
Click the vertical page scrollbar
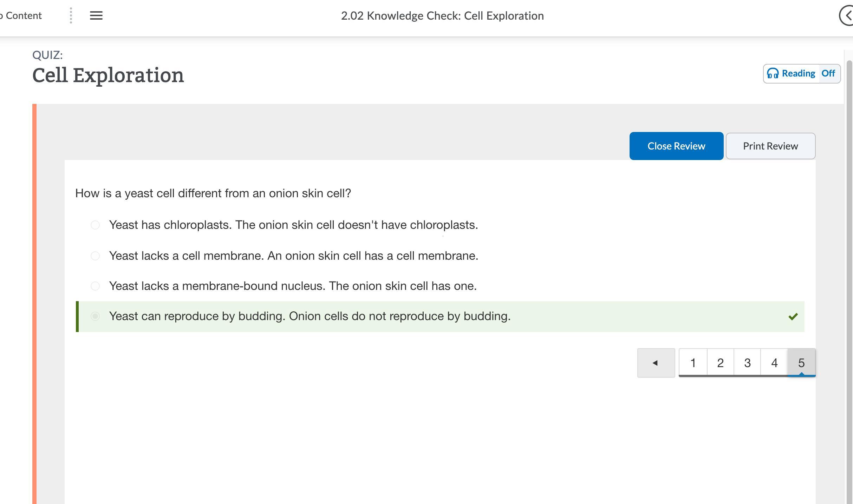click(x=849, y=246)
